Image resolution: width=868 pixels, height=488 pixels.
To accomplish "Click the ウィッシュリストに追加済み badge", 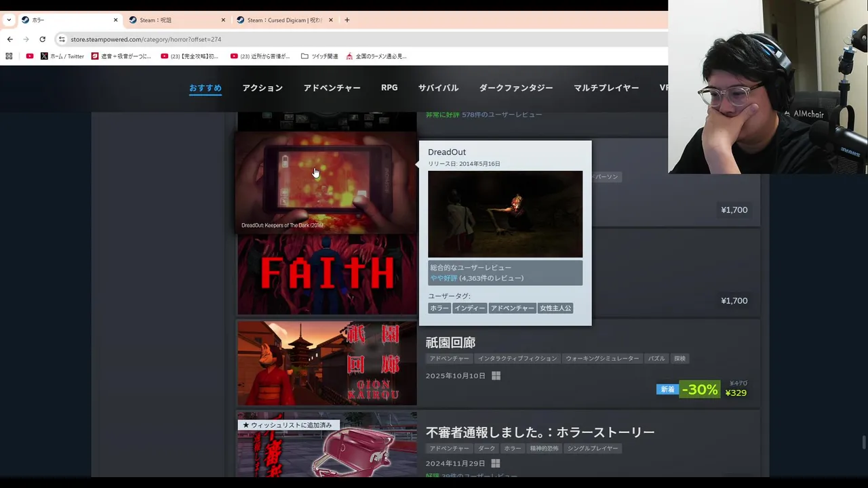I will point(288,425).
